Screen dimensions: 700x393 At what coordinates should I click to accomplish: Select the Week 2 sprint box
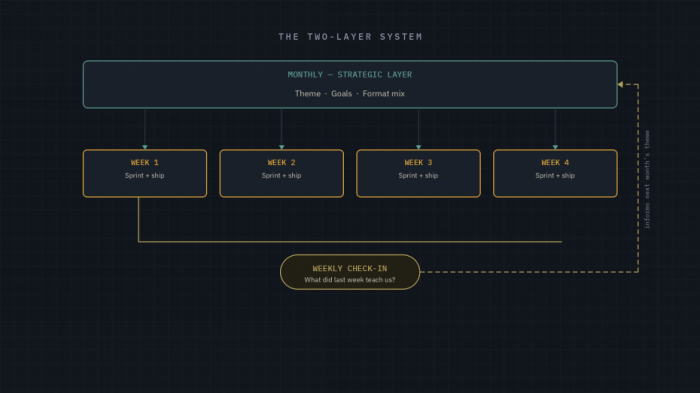[x=282, y=173]
